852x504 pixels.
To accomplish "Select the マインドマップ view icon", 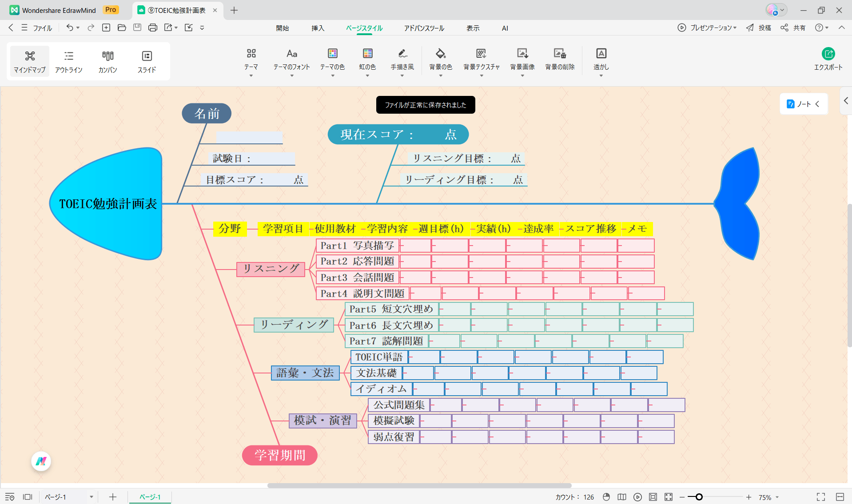I will pos(29,61).
